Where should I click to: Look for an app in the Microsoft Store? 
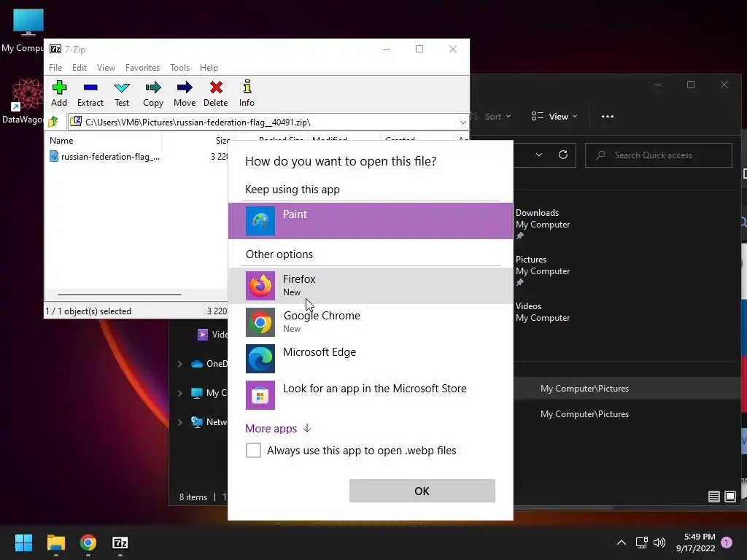pyautogui.click(x=370, y=394)
